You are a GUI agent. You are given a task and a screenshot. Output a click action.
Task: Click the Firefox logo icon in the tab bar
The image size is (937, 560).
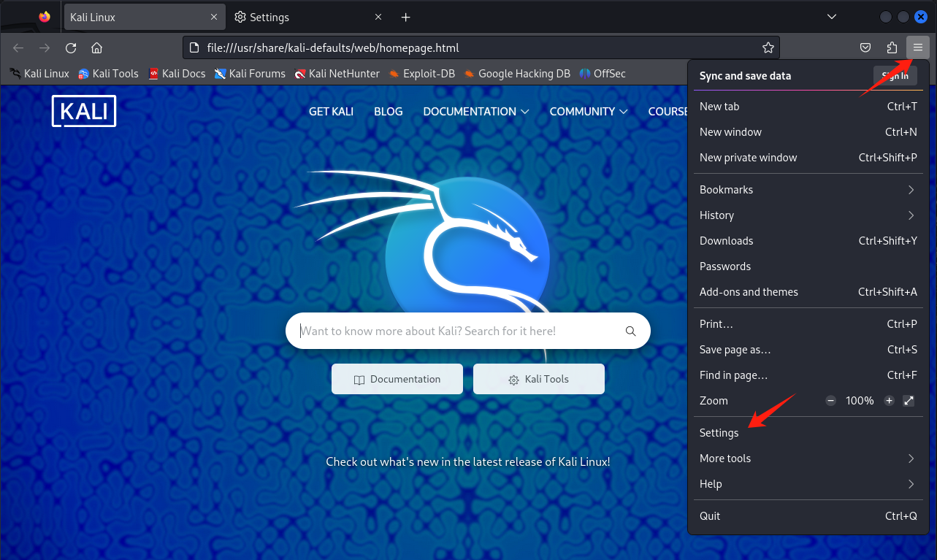45,17
